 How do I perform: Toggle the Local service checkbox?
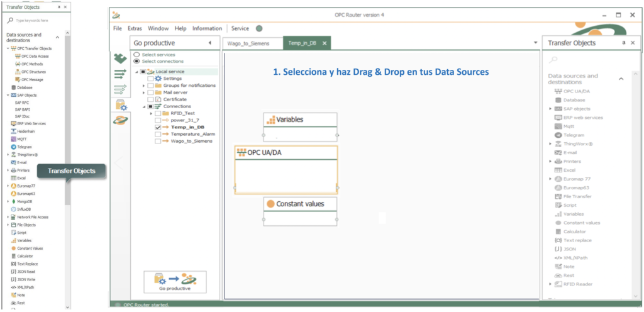pyautogui.click(x=143, y=72)
